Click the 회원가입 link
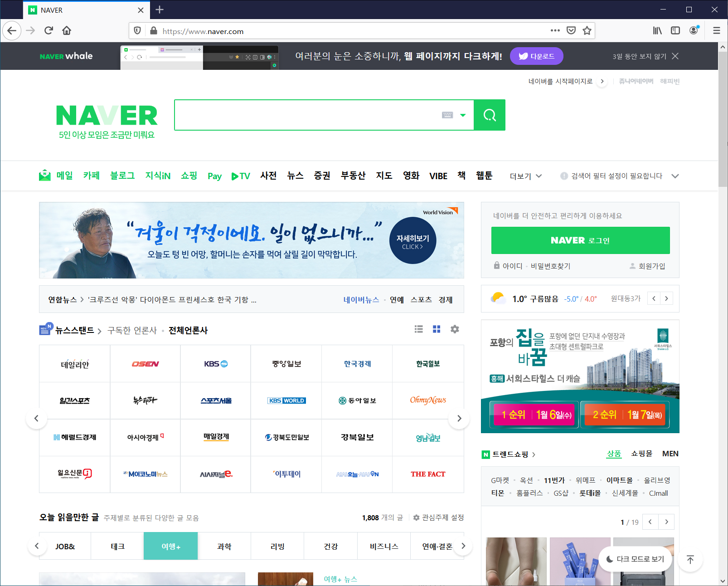The image size is (728, 586). pos(652,266)
